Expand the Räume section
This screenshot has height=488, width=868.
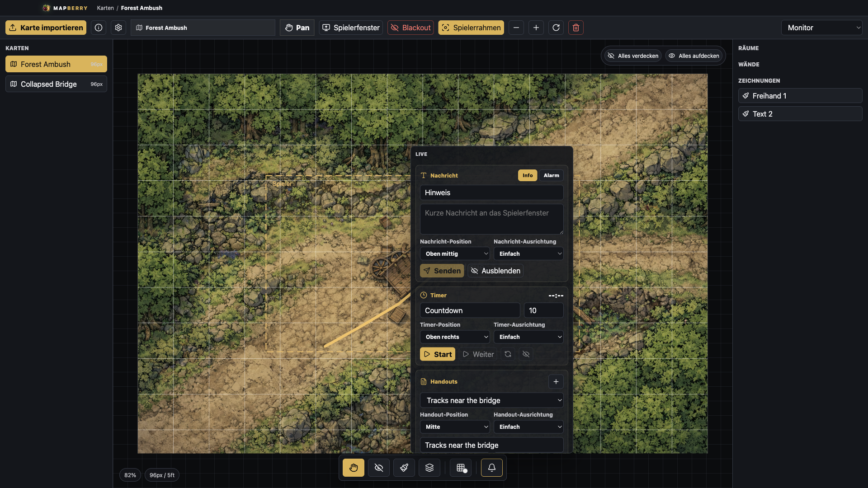pyautogui.click(x=749, y=48)
